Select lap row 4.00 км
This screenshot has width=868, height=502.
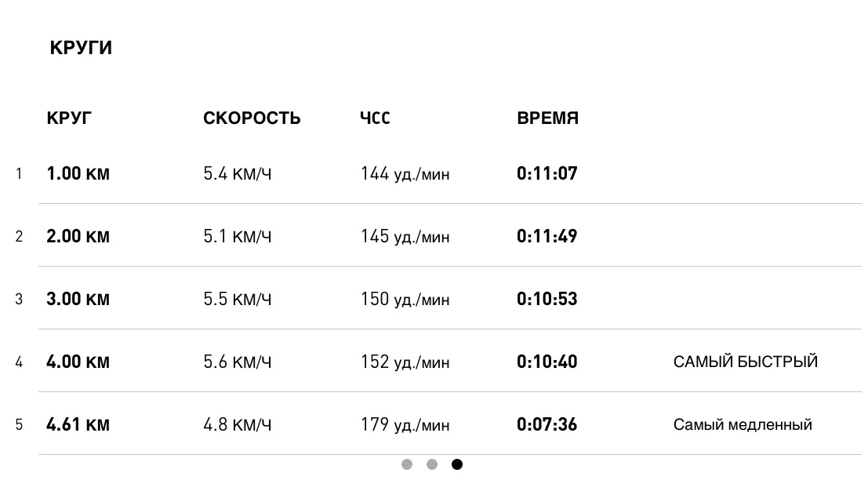point(78,362)
